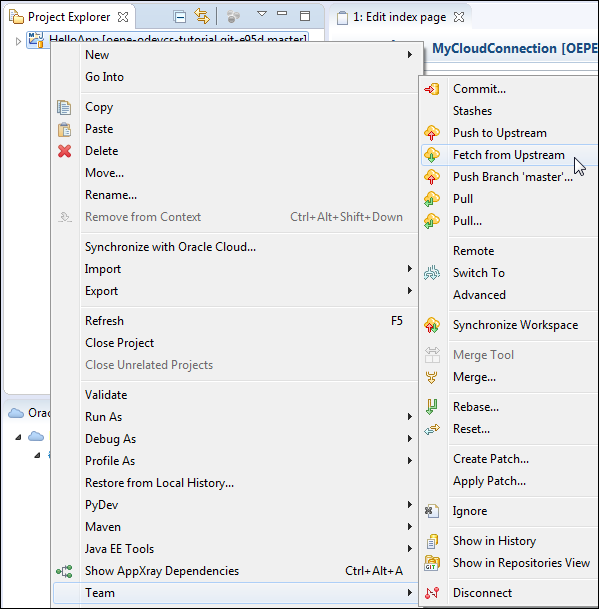The height and width of the screenshot is (609, 599).
Task: Click the Project Explorer folder icon
Action: tap(16, 17)
